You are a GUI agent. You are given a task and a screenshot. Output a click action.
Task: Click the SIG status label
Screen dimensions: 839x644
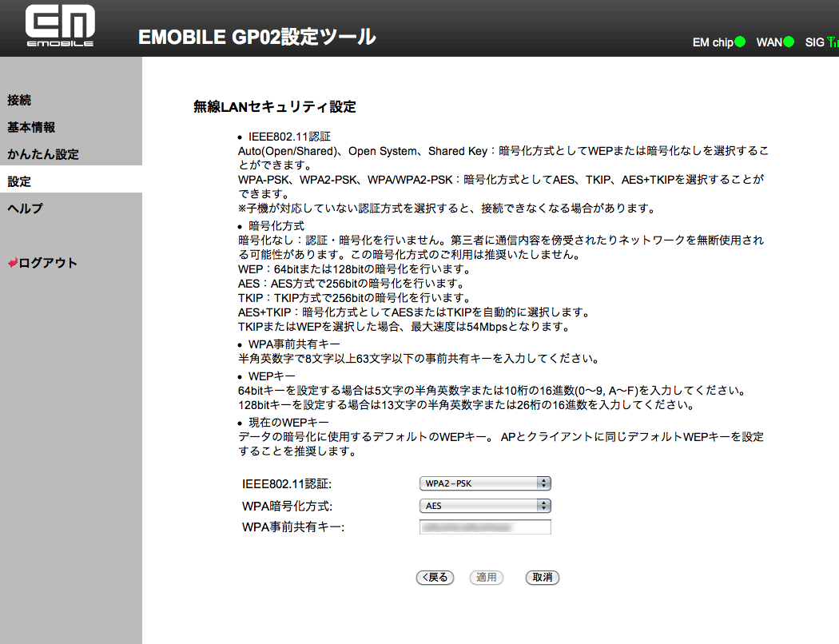click(x=815, y=42)
